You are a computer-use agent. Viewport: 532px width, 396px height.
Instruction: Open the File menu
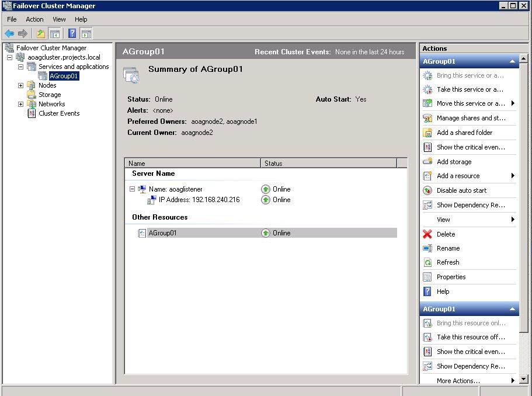[12, 19]
